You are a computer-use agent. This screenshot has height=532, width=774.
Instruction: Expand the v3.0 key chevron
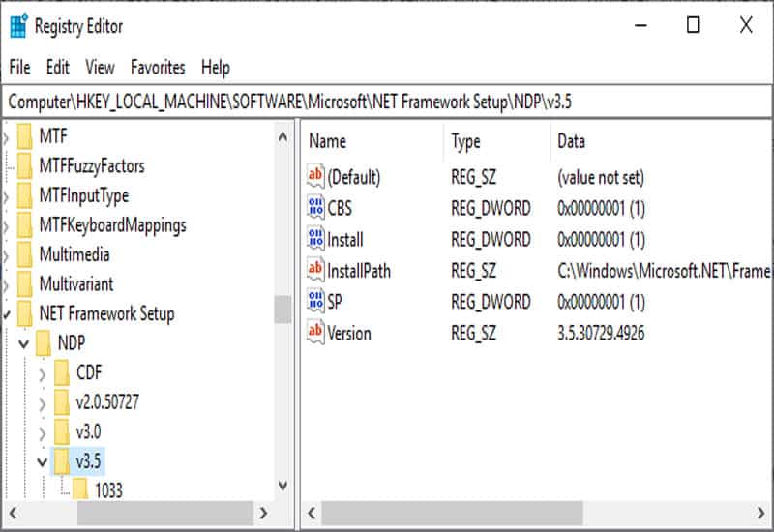click(x=42, y=431)
